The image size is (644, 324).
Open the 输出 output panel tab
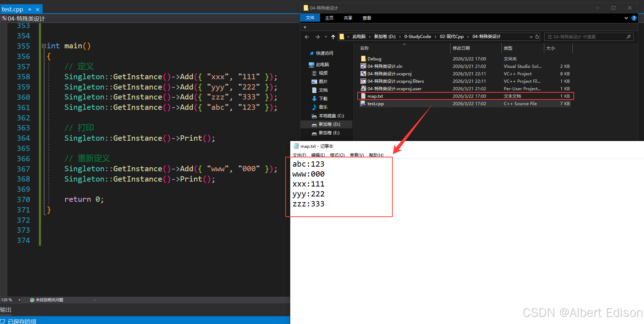click(x=6, y=310)
